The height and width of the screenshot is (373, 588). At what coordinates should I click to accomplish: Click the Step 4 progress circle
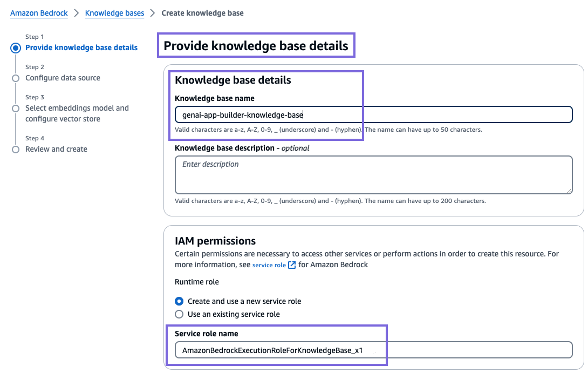tap(16, 149)
